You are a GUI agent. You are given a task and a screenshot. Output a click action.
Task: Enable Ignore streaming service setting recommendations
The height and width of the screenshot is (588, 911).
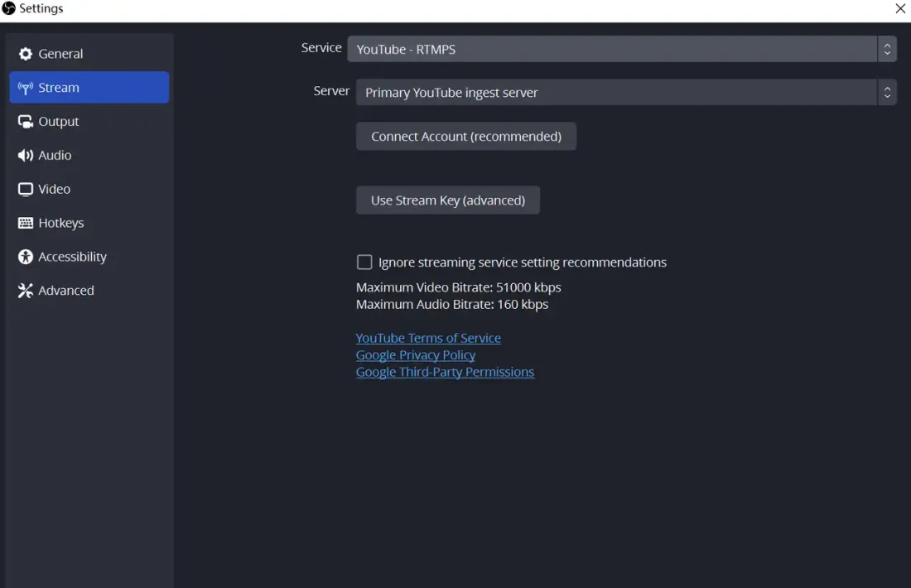(364, 263)
